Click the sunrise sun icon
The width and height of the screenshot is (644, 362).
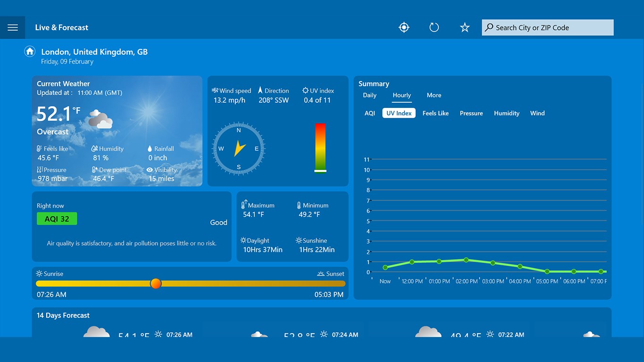click(x=40, y=273)
